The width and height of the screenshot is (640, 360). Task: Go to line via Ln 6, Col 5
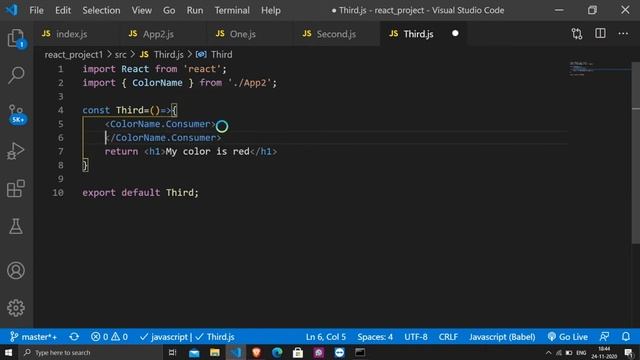point(326,337)
